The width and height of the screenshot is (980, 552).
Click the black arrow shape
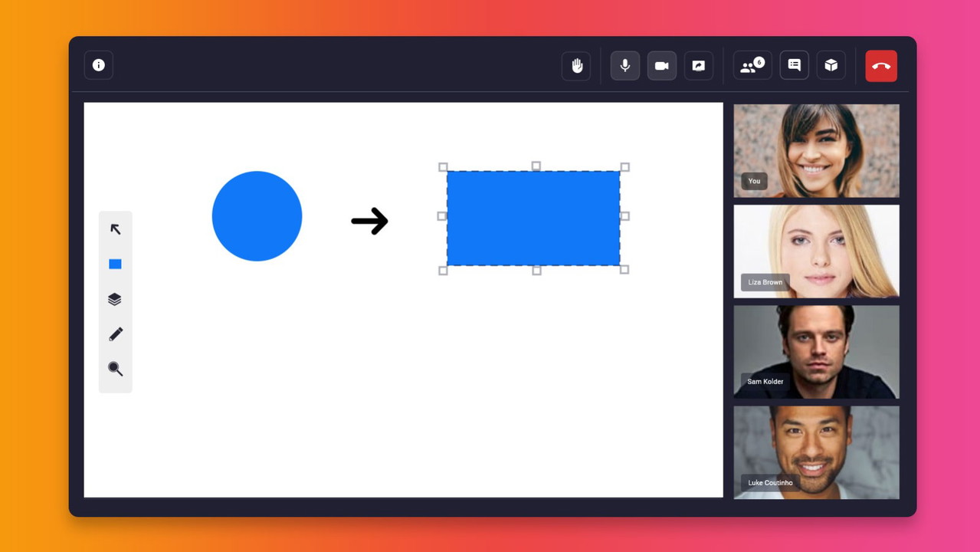370,221
